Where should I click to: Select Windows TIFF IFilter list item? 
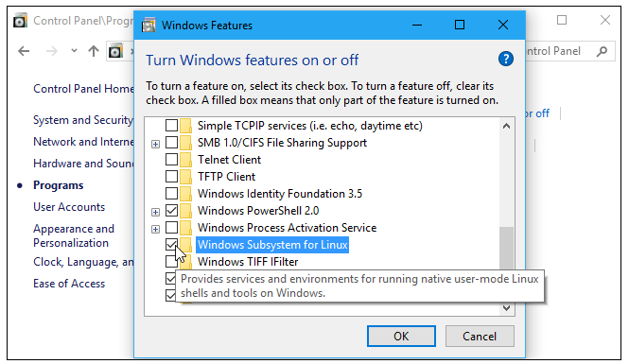coord(248,262)
